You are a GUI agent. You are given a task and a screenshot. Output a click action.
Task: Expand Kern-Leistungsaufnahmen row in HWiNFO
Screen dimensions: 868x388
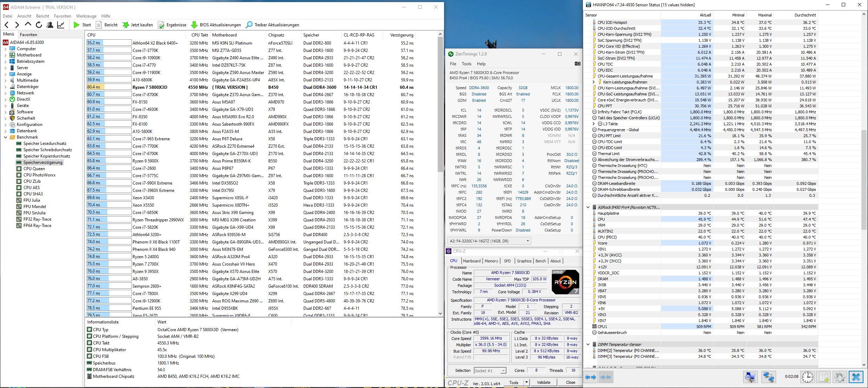coord(593,82)
